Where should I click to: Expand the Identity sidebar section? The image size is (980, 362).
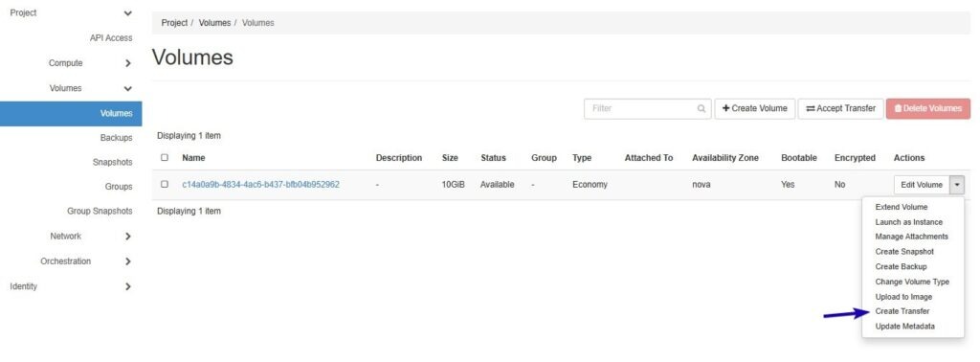pyautogui.click(x=128, y=286)
